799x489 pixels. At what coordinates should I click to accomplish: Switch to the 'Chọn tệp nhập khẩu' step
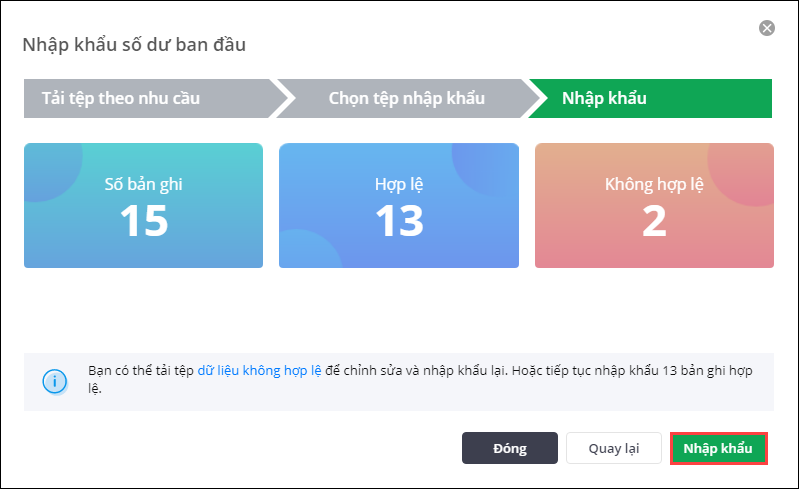pos(406,99)
